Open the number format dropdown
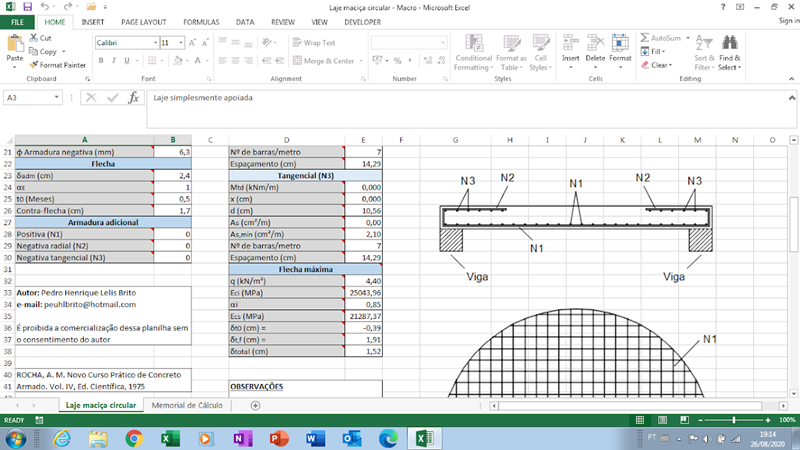The width and height of the screenshot is (800, 450). pyautogui.click(x=442, y=43)
